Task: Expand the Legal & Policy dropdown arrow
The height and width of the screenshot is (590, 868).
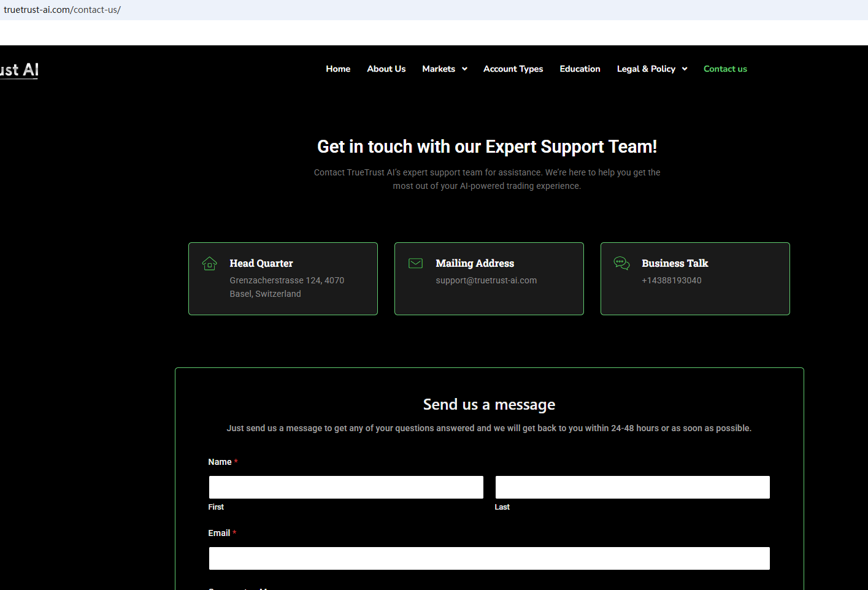Action: 685,69
